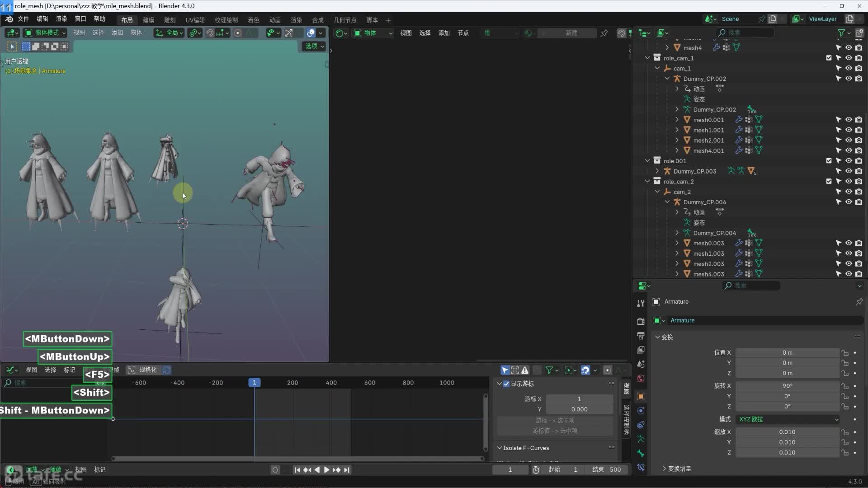Uncheck the role_cam_2 collection exclude checkbox
The image size is (868, 488).
(828, 181)
